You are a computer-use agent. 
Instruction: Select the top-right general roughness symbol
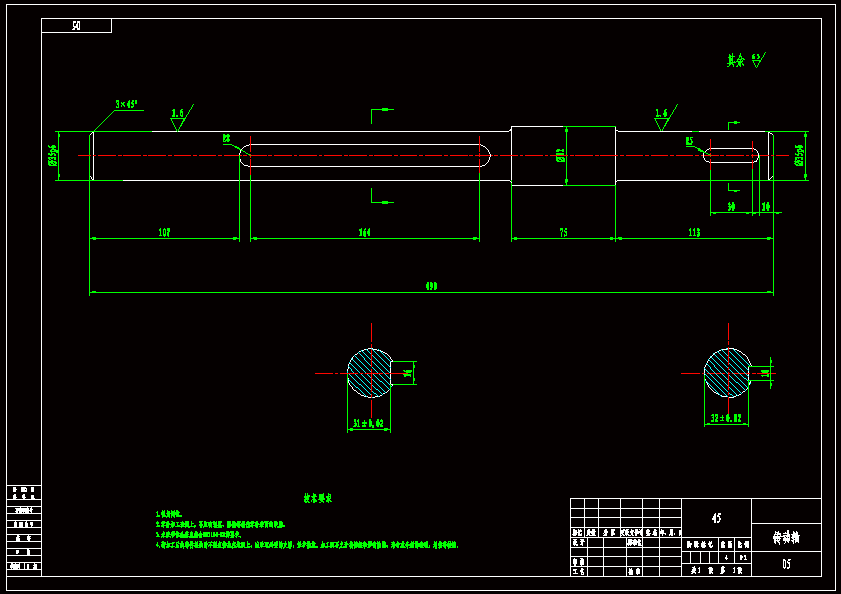(x=744, y=60)
